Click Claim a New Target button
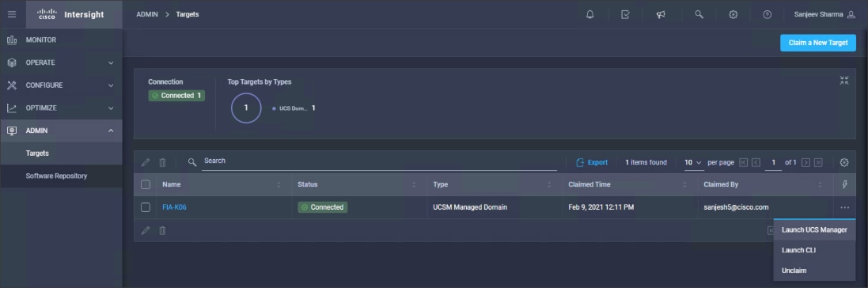868x288 pixels. [x=817, y=43]
